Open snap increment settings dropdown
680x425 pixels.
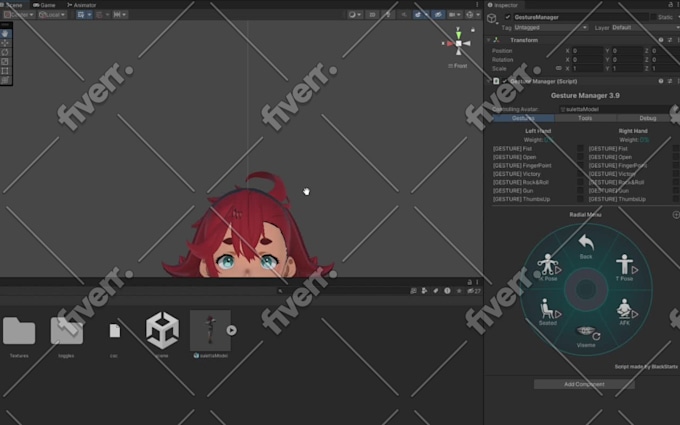(x=120, y=15)
